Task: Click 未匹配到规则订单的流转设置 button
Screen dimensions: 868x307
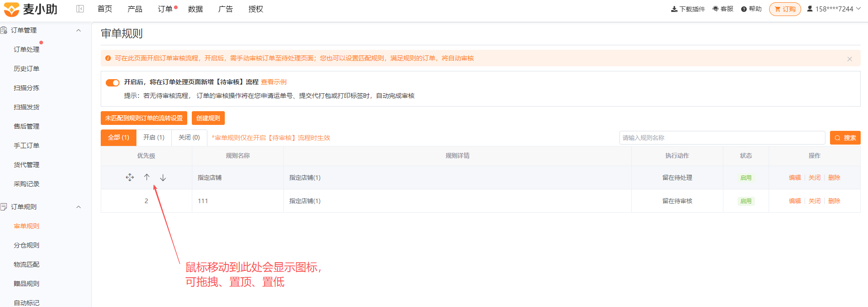Action: [x=144, y=118]
